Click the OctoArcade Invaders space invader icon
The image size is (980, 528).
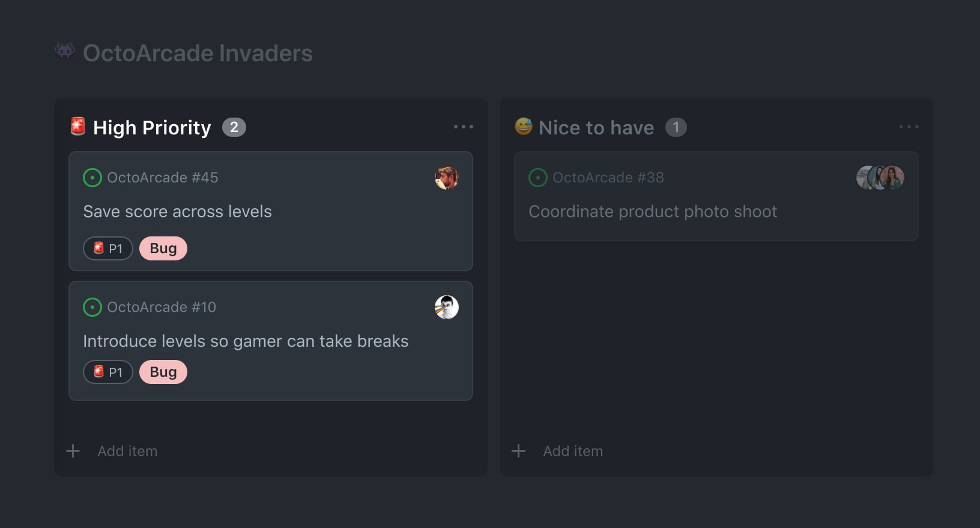(65, 52)
